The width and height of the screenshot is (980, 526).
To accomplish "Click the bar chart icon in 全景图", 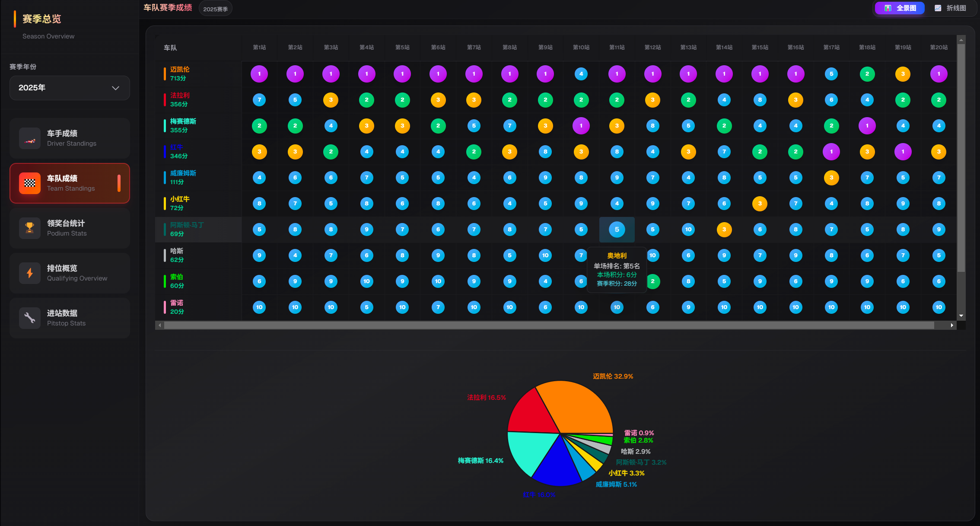I will click(888, 8).
